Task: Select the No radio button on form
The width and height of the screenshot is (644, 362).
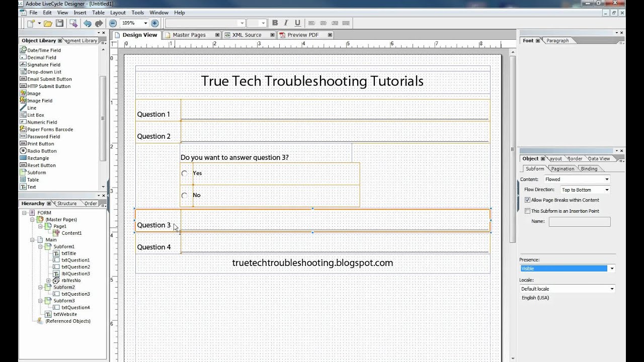Action: pyautogui.click(x=185, y=196)
